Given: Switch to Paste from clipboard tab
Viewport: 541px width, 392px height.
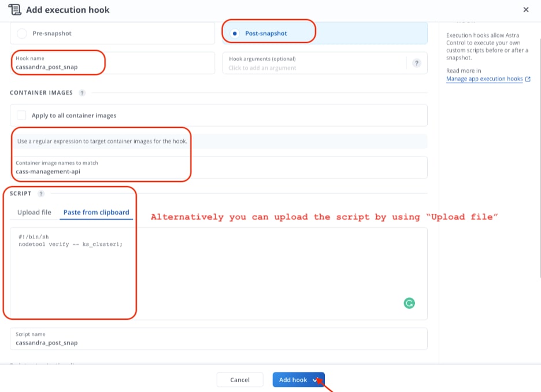Looking at the screenshot, I should [x=96, y=212].
